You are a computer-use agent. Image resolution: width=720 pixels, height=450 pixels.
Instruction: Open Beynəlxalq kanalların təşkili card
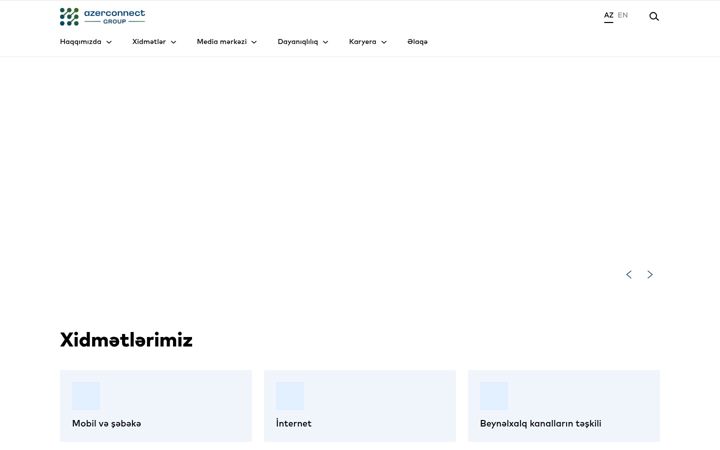tap(564, 406)
